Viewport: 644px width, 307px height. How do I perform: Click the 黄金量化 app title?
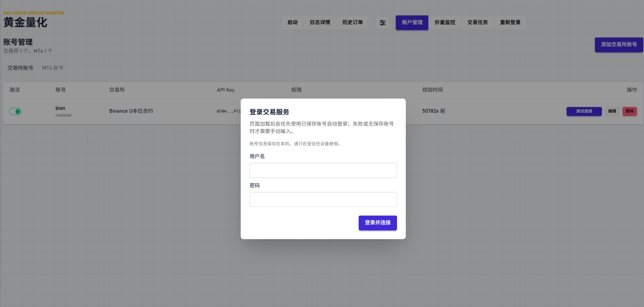coord(25,22)
